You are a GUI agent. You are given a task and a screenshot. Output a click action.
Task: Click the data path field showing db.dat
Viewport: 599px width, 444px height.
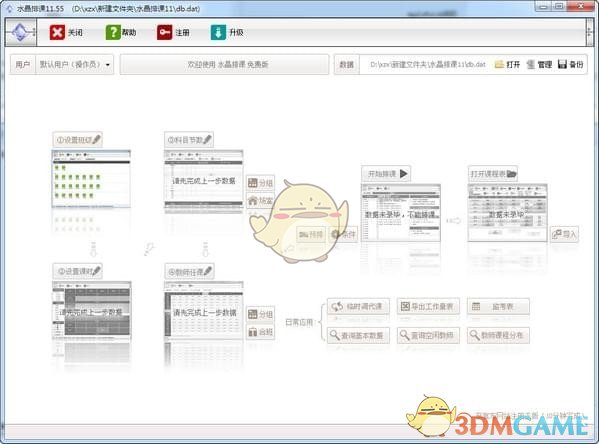pyautogui.click(x=427, y=64)
